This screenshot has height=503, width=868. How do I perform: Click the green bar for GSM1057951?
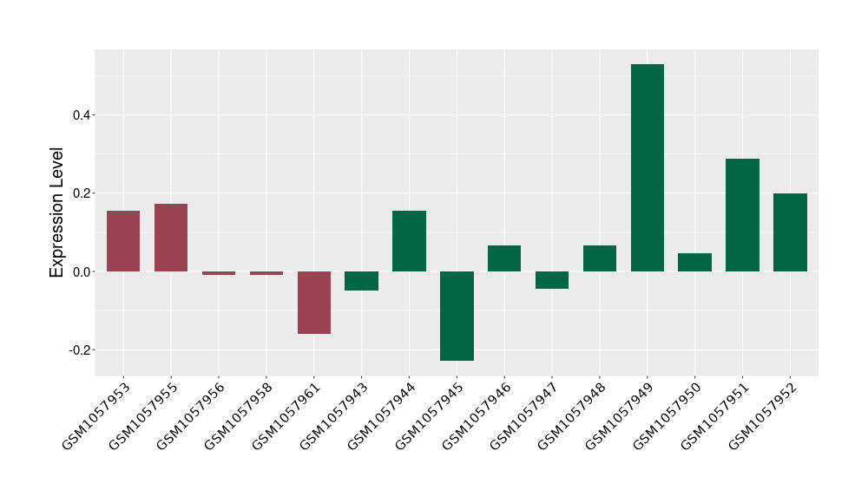coord(742,215)
